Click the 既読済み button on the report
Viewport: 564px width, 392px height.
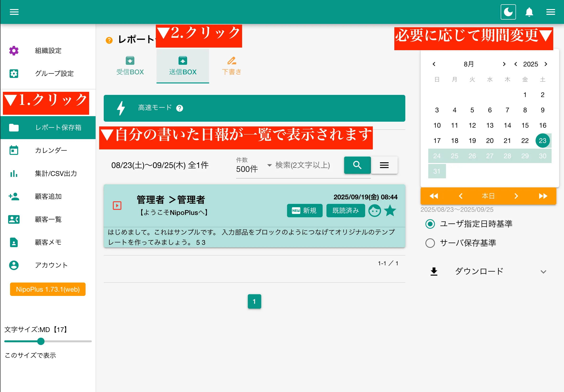(346, 211)
